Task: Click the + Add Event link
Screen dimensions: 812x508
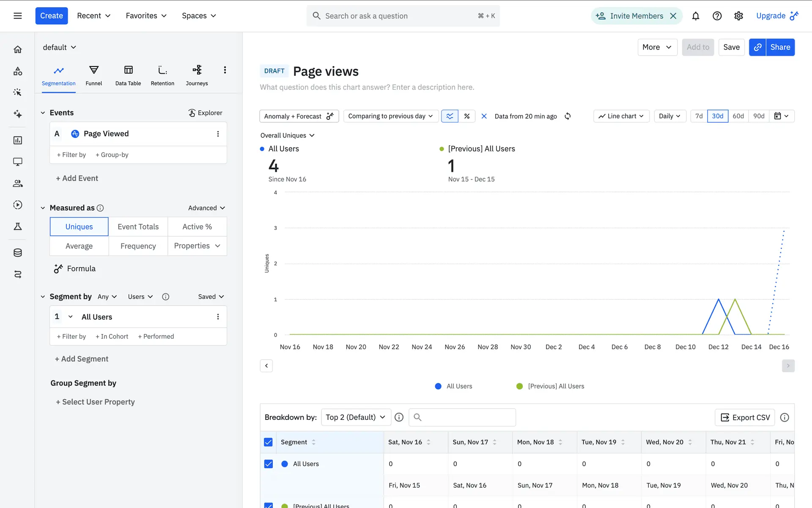Action: [x=77, y=178]
